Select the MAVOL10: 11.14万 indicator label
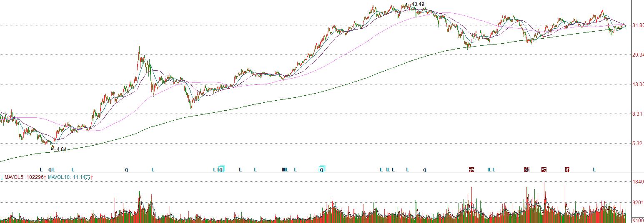The image size is (644, 223). point(69,178)
